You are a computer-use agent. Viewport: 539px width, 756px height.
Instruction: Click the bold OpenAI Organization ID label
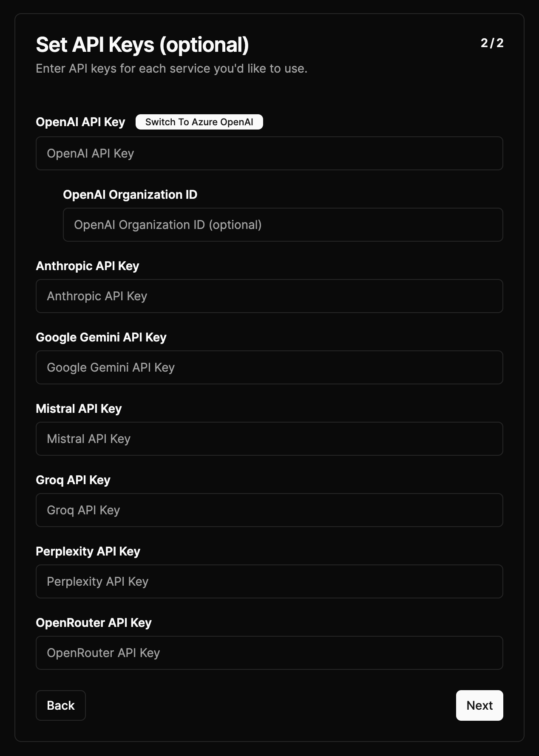[130, 195]
